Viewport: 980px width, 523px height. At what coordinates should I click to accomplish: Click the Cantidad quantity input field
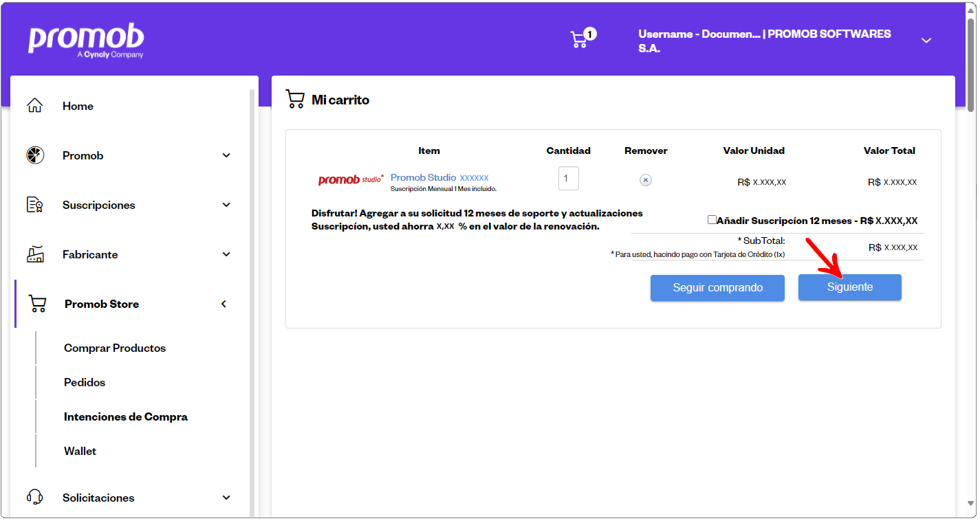tap(569, 178)
